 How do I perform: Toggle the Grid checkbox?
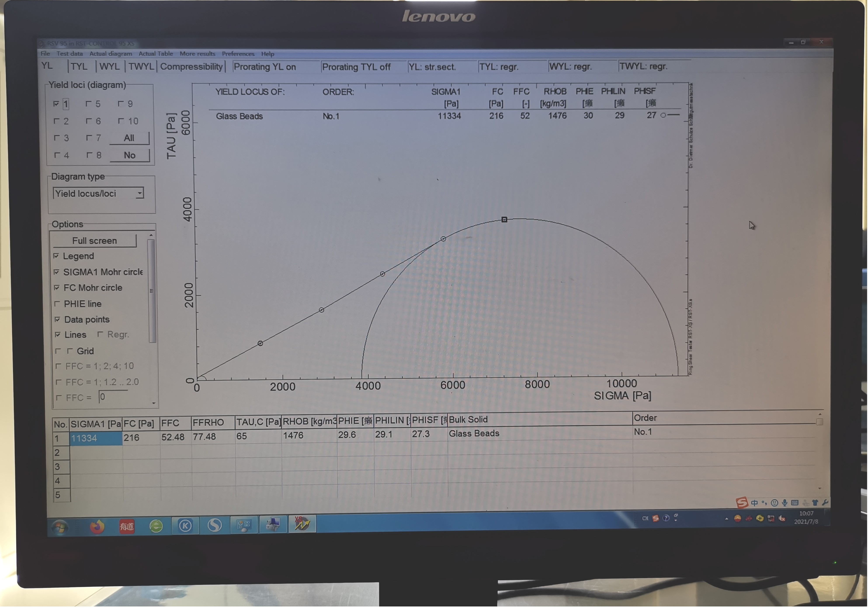pos(70,351)
